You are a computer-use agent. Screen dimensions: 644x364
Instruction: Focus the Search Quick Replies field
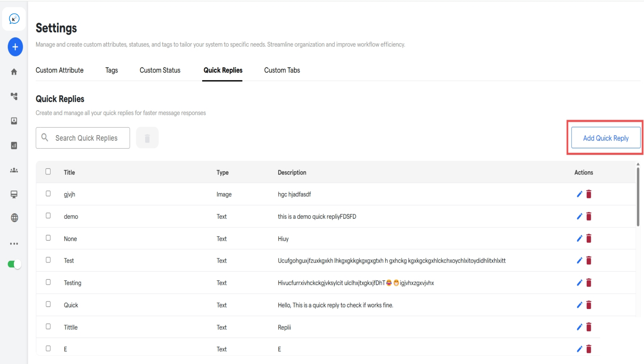(86, 138)
